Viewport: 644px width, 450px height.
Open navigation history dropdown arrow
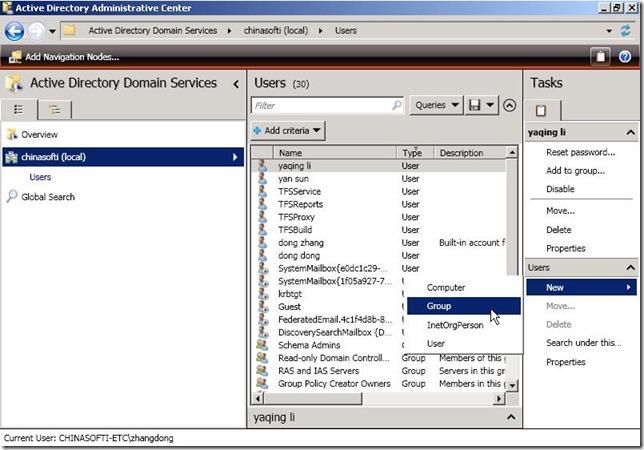point(52,31)
